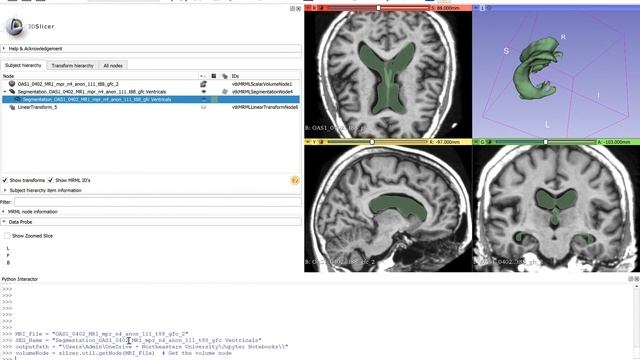The height and width of the screenshot is (360, 640).
Task: Expand Help & Acknowledgement section
Action: click(151, 49)
